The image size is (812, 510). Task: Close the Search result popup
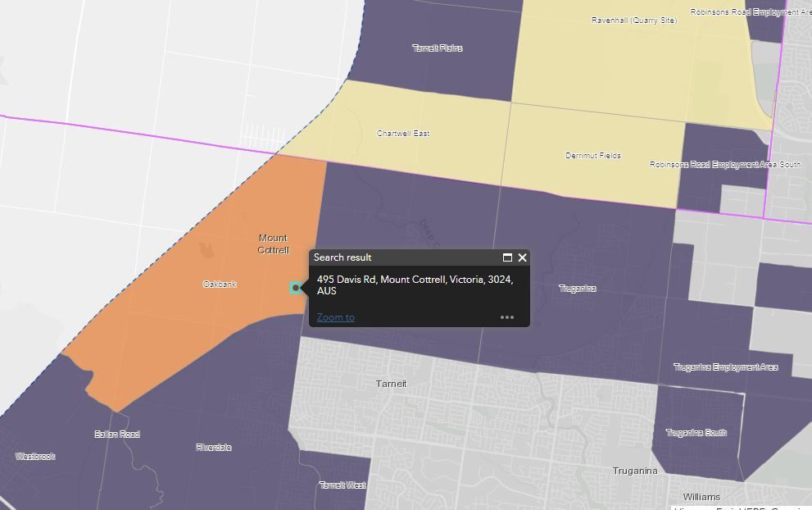pyautogui.click(x=522, y=257)
